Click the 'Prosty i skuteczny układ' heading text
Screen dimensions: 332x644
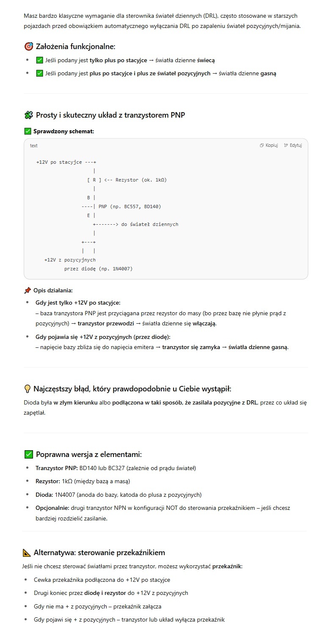pyautogui.click(x=110, y=115)
